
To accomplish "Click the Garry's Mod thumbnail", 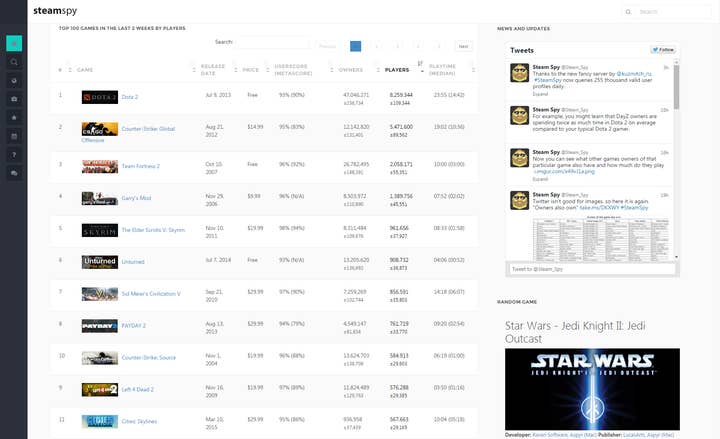I will click(x=100, y=198).
